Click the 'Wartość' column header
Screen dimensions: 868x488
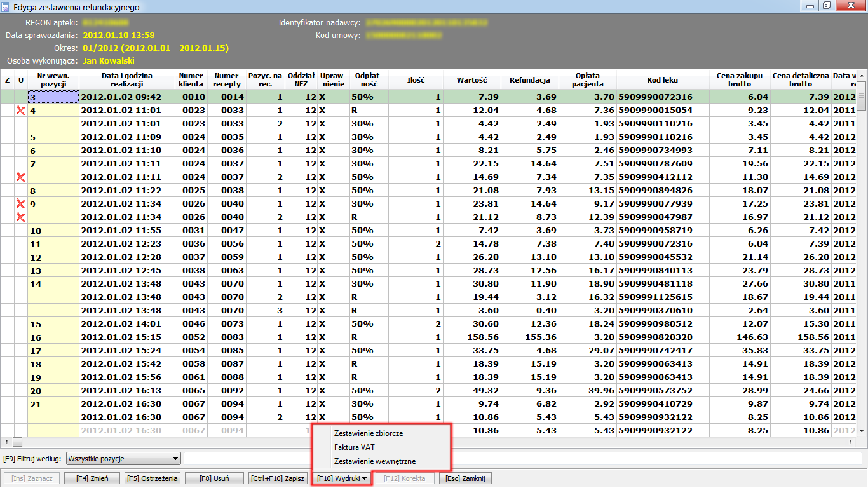pos(472,80)
